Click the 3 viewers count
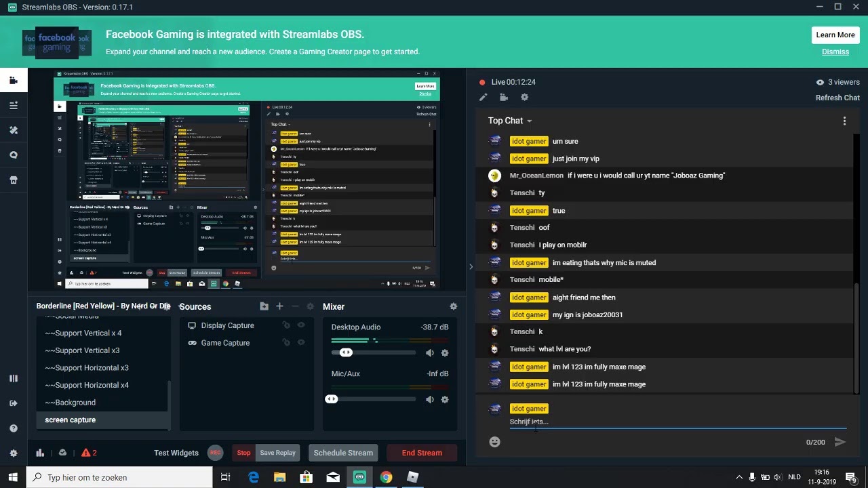868x488 pixels. click(838, 82)
